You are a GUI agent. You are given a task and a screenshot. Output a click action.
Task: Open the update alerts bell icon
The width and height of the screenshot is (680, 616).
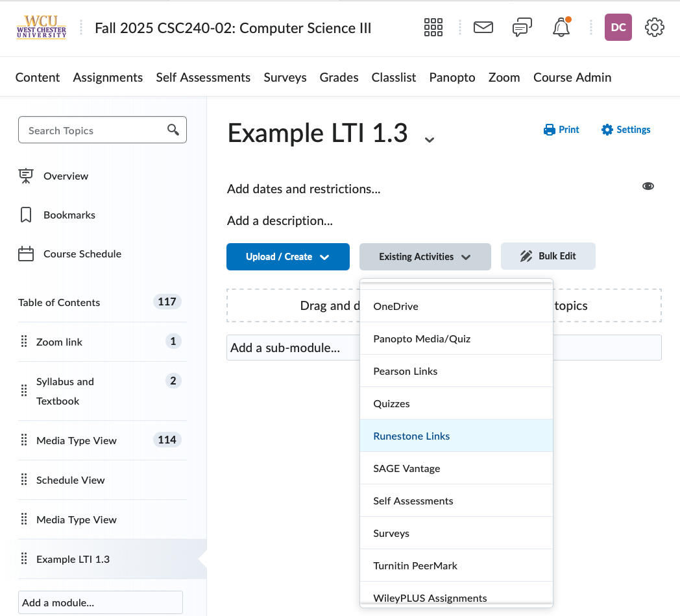tap(561, 27)
